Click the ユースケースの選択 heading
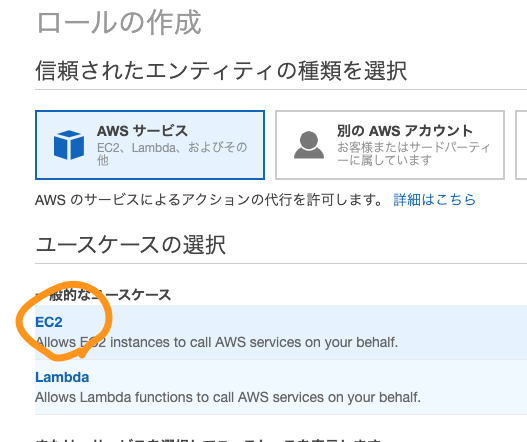Screen dimensions: 527x442 [130, 244]
